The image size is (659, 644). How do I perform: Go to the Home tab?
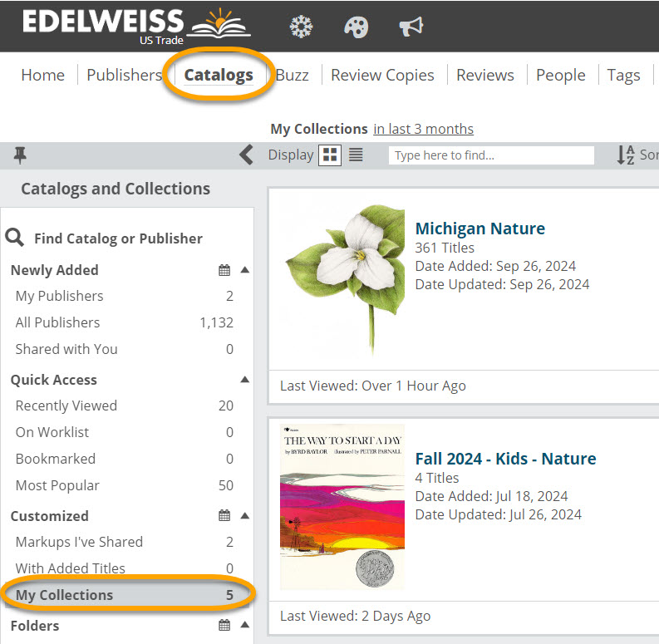tap(43, 75)
